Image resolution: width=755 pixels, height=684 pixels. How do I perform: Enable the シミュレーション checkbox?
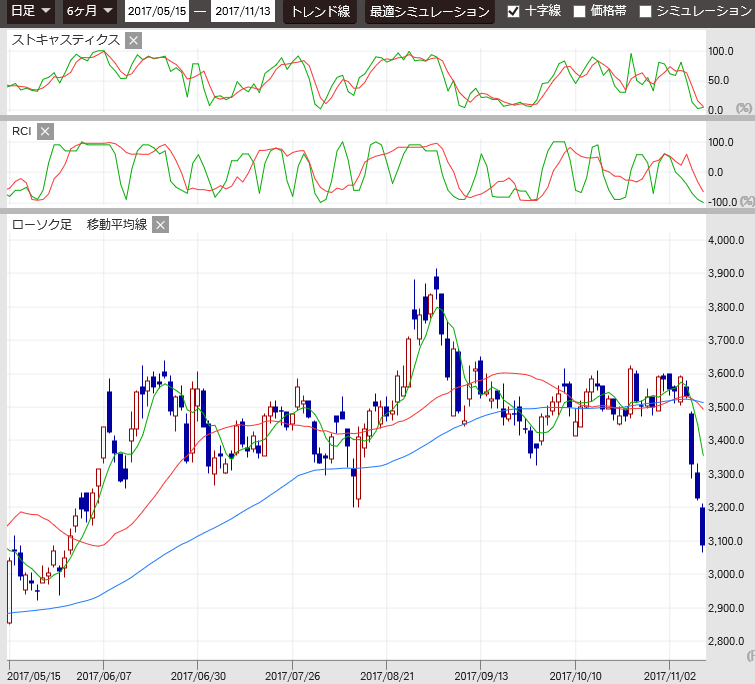click(645, 12)
